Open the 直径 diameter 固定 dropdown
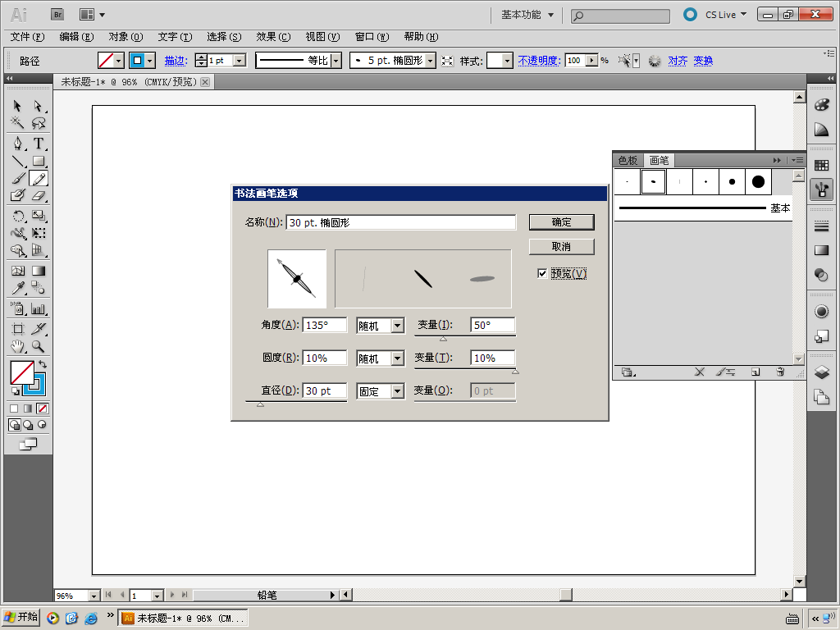This screenshot has height=630, width=840. pyautogui.click(x=397, y=391)
